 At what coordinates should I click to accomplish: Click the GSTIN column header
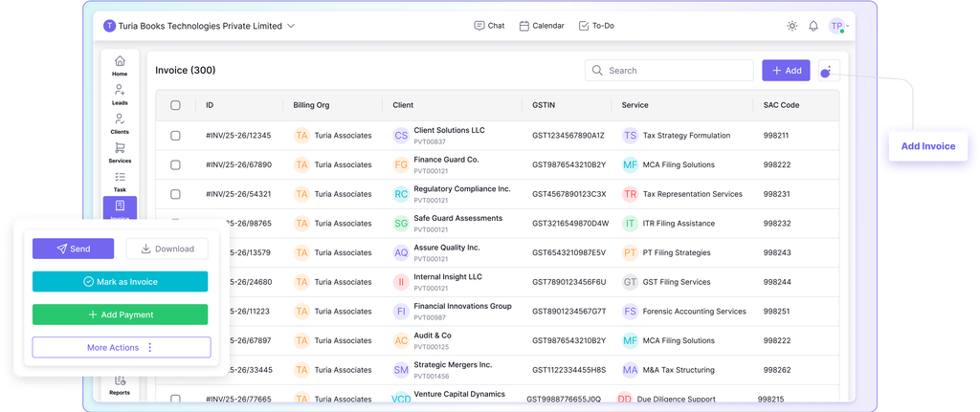[x=544, y=105]
